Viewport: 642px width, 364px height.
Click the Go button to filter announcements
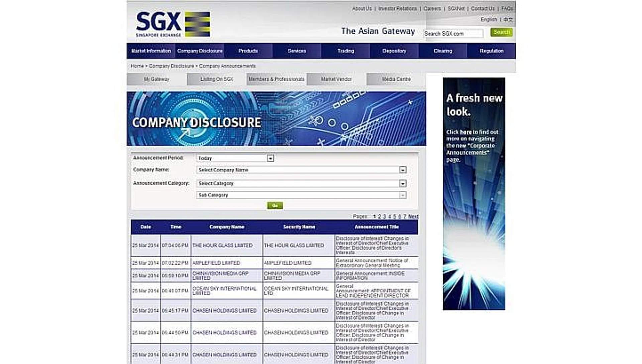click(275, 205)
